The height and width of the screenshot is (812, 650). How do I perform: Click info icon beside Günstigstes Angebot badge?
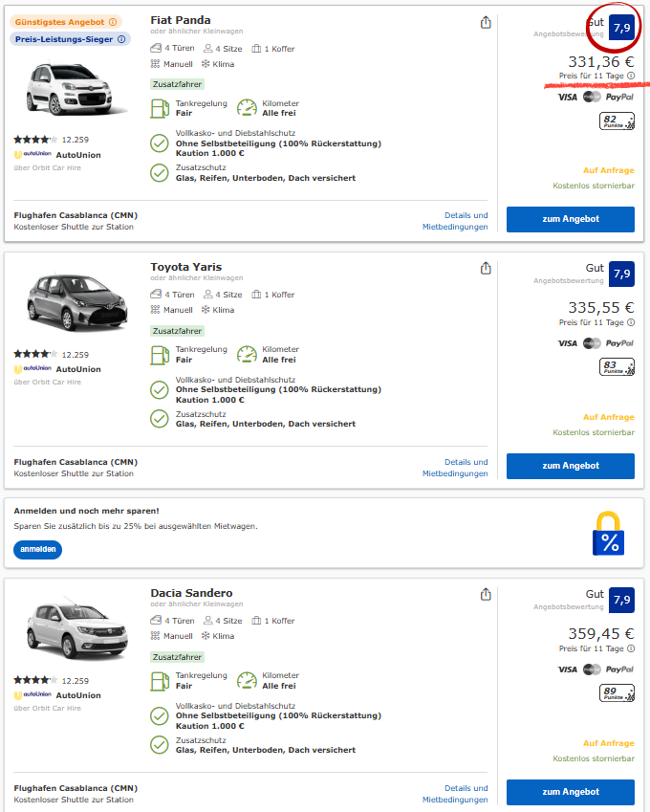point(113,22)
